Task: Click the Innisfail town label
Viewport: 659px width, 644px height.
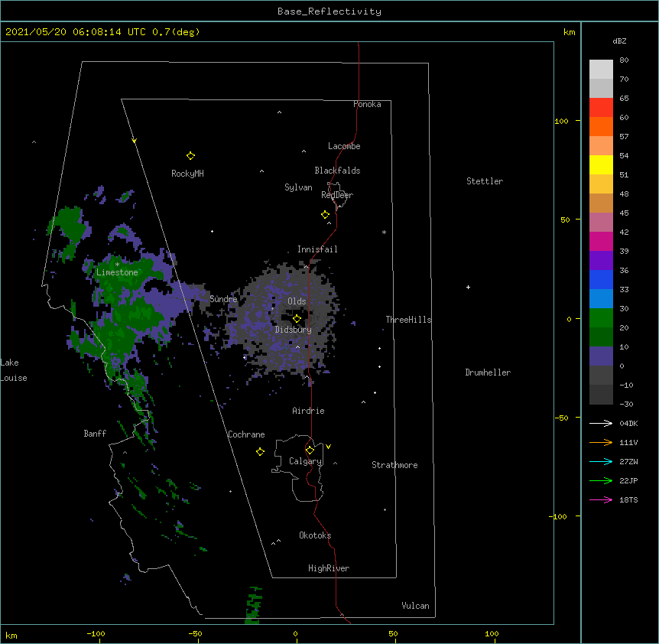Action: click(x=317, y=249)
